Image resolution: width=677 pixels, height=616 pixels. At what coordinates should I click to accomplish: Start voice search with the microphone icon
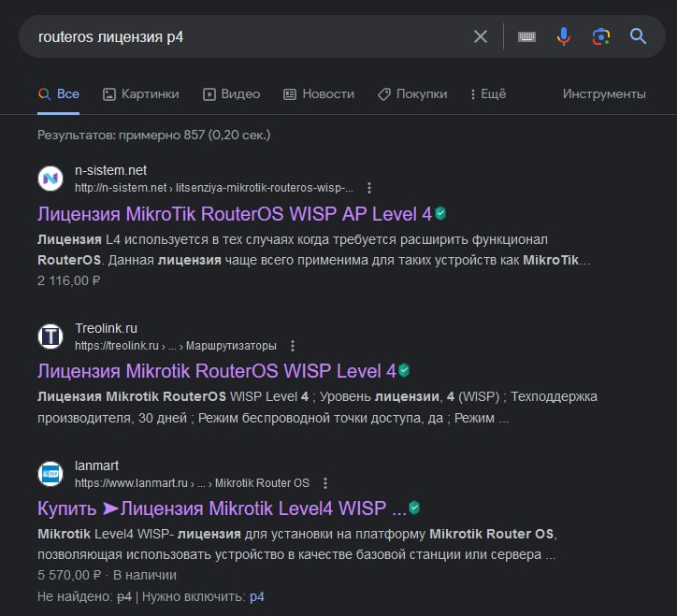(x=564, y=36)
